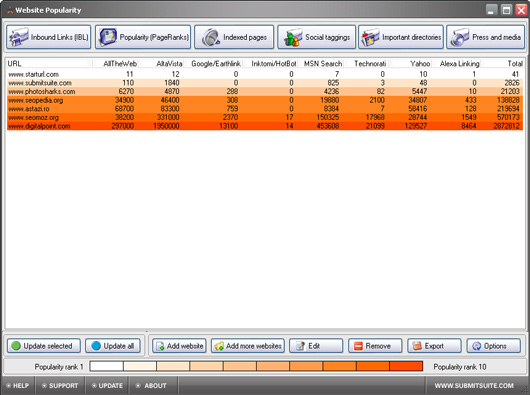Image resolution: width=530 pixels, height=395 pixels.
Task: Open the Options dialog
Action: tap(493, 346)
